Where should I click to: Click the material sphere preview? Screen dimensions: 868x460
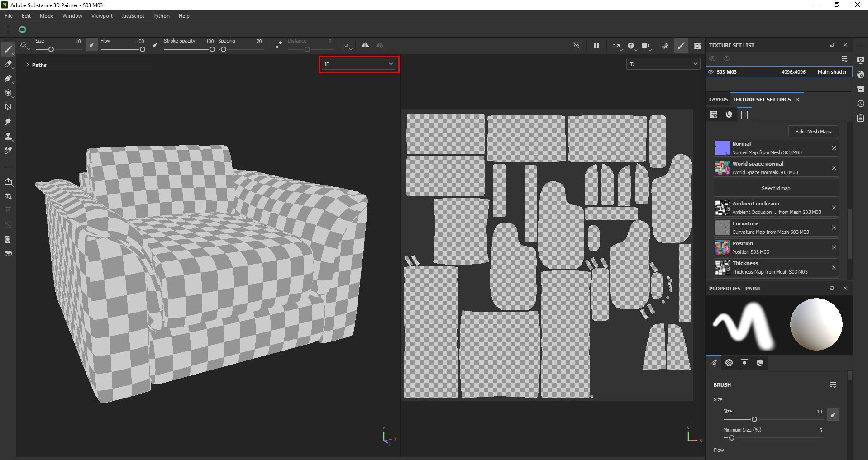pyautogui.click(x=816, y=324)
